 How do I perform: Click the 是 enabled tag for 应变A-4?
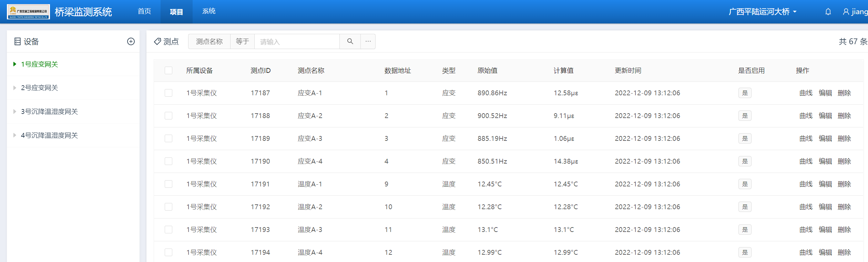click(745, 161)
